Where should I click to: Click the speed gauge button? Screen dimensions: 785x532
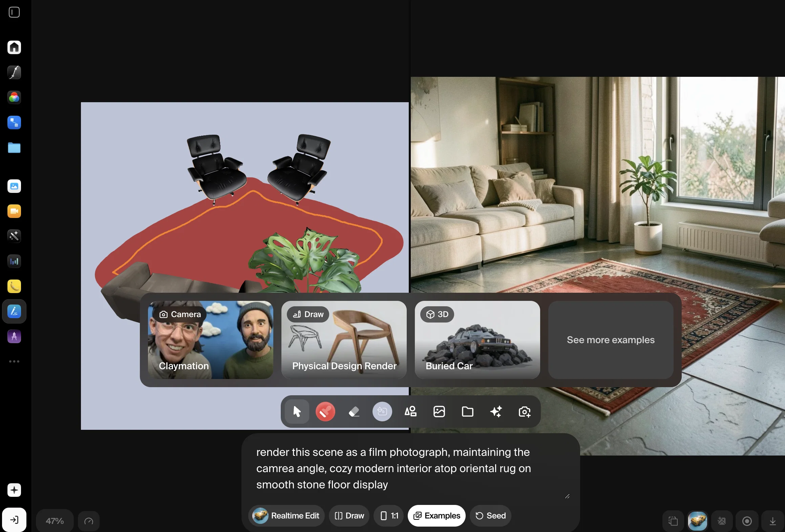(x=89, y=521)
